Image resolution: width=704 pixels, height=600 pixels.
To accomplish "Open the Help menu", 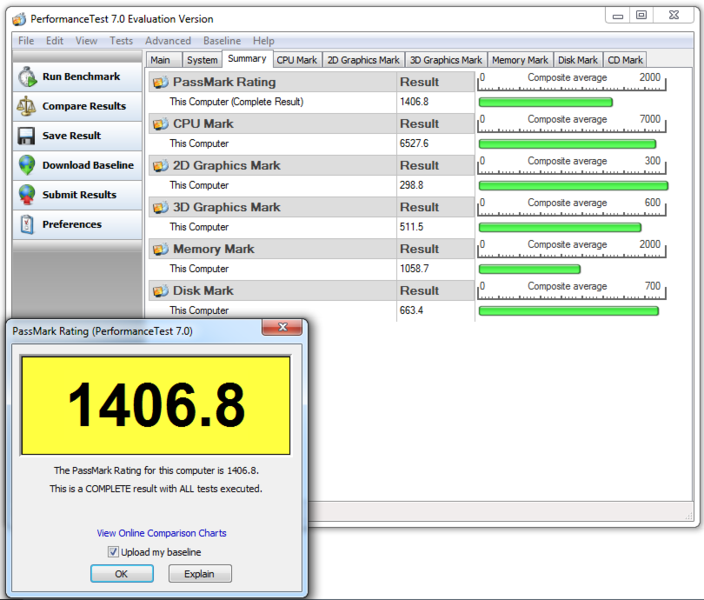I will pyautogui.click(x=264, y=41).
